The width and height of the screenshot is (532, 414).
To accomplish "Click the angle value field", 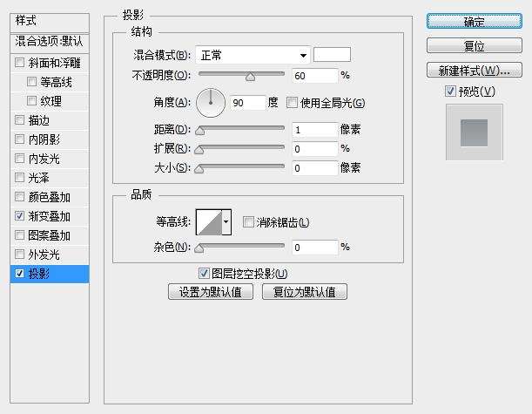I will (247, 103).
